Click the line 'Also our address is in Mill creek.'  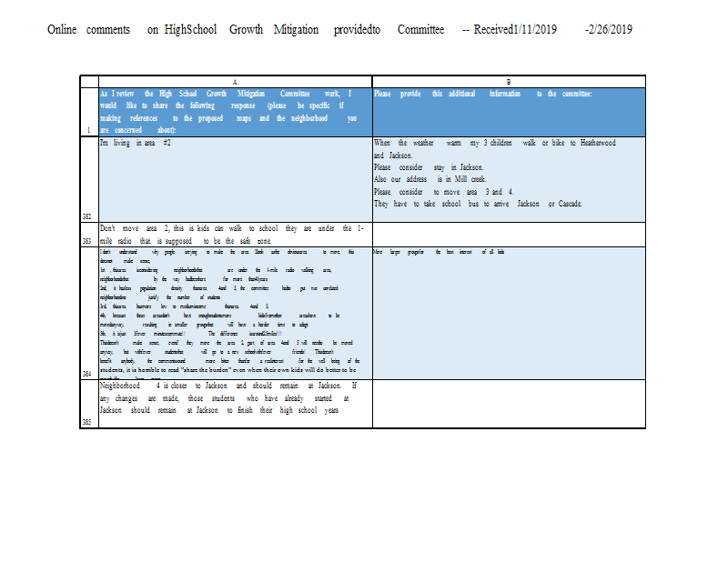click(430, 179)
